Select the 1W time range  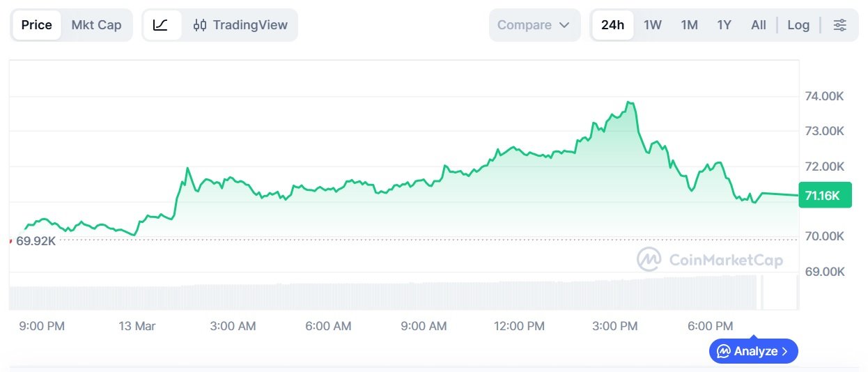pyautogui.click(x=653, y=25)
